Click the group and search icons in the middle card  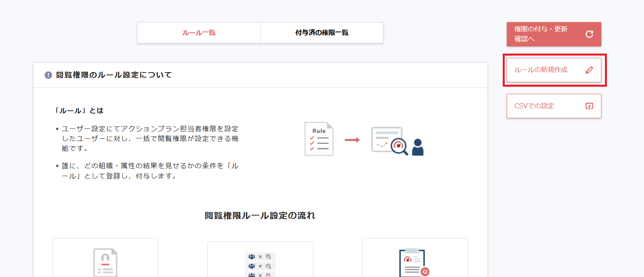[260, 264]
